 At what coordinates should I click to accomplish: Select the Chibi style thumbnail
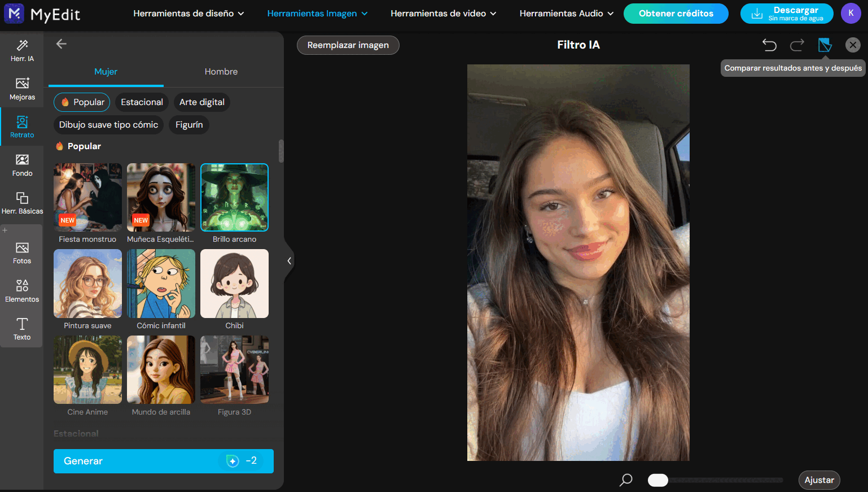pyautogui.click(x=234, y=284)
